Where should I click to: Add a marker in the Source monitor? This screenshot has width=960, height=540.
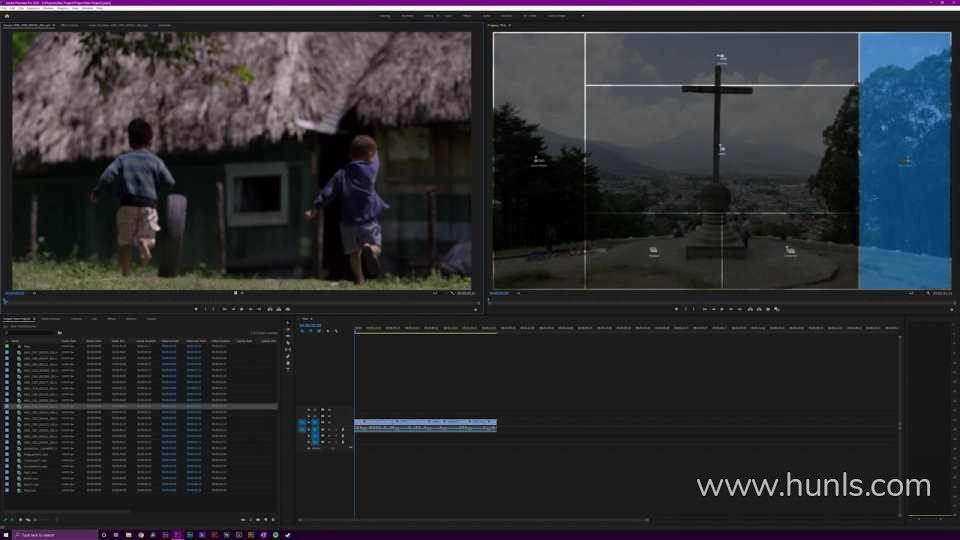pos(197,309)
